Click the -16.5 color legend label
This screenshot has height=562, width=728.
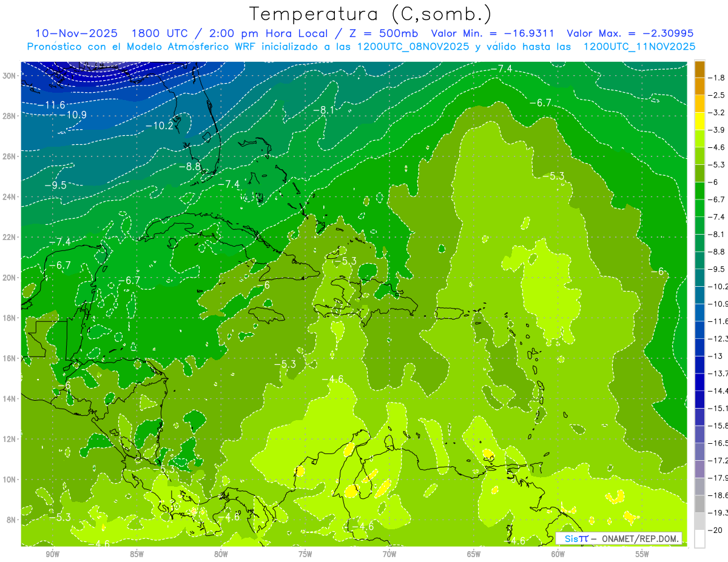(x=718, y=443)
